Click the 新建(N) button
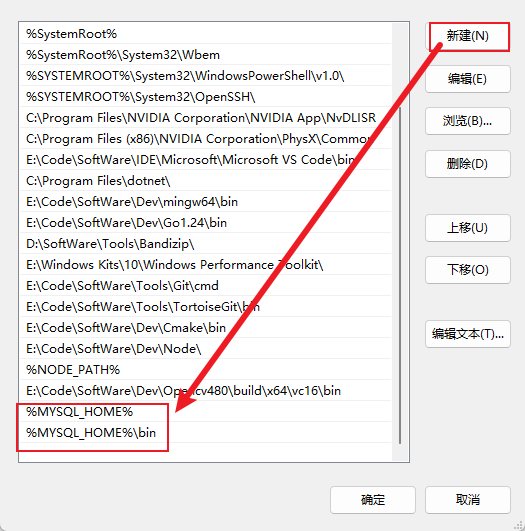The height and width of the screenshot is (531, 525). (x=468, y=36)
